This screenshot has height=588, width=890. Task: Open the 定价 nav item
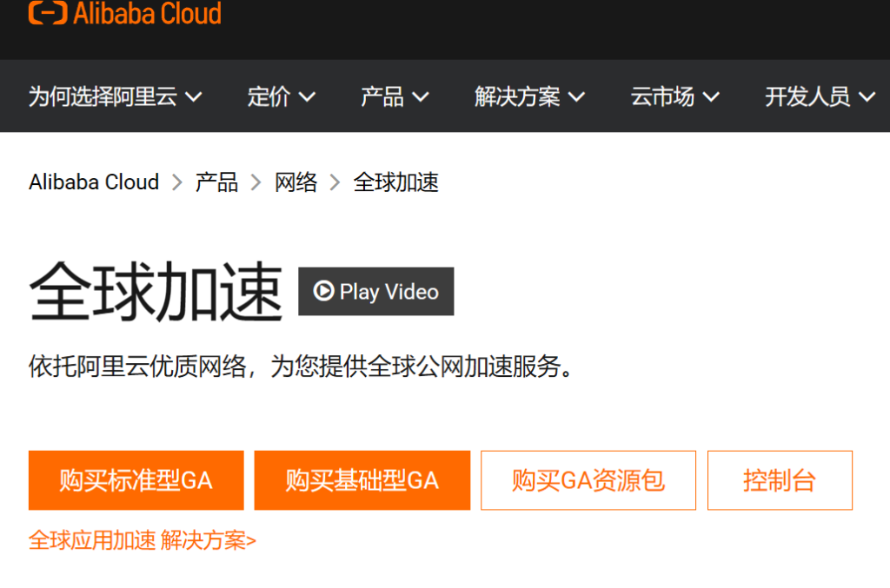[282, 97]
